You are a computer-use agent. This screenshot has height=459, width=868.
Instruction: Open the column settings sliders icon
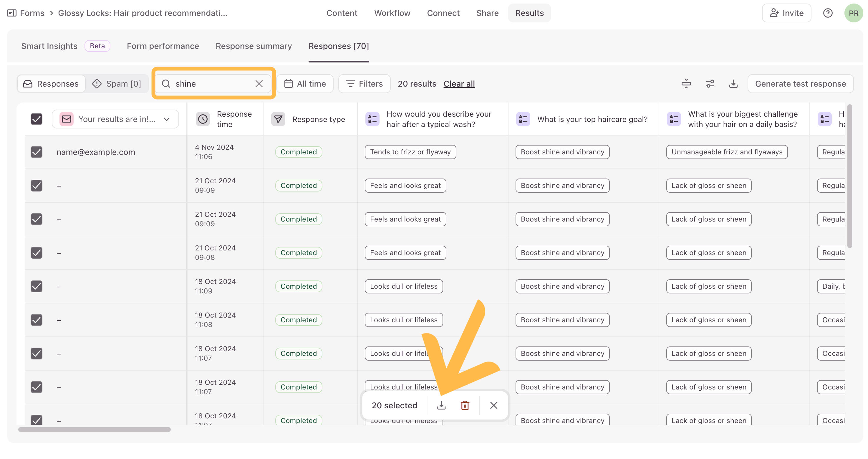(x=710, y=84)
